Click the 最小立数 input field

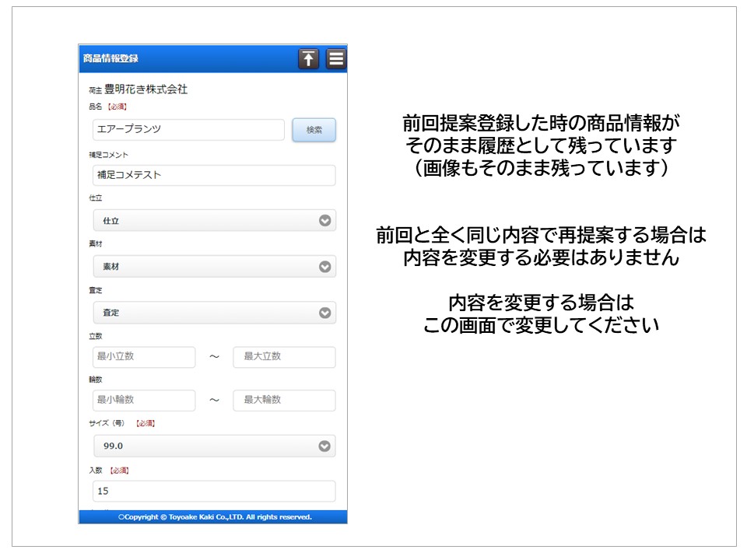[144, 357]
